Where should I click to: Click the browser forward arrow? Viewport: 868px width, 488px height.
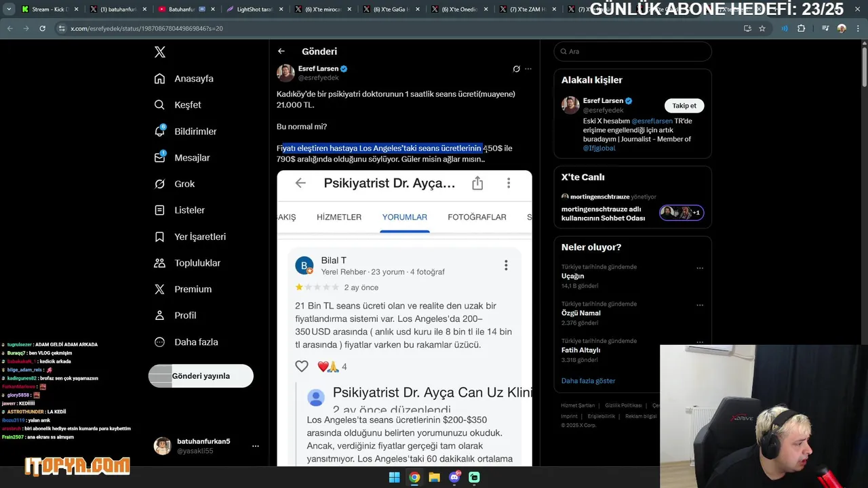[x=26, y=28]
